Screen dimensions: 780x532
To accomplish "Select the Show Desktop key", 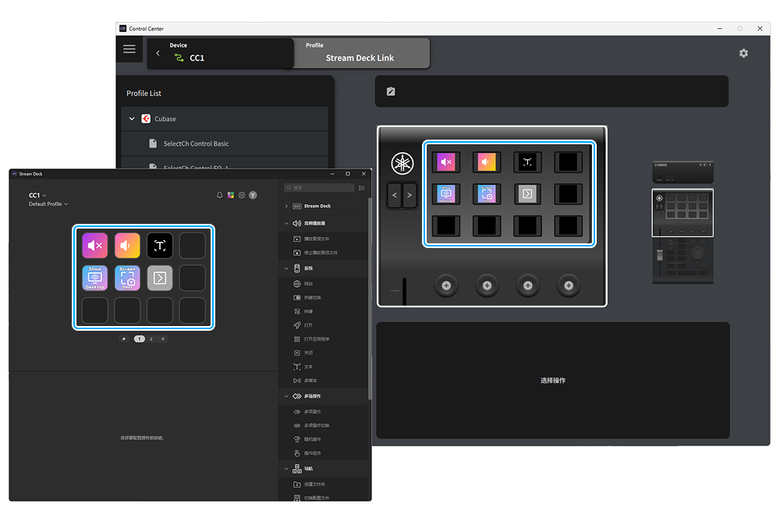I will 94,278.
